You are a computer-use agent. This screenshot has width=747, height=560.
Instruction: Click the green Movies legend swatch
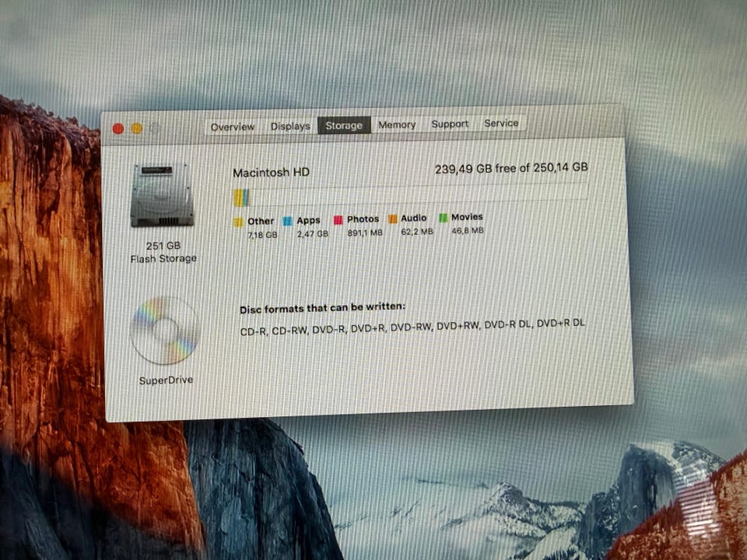tap(443, 218)
